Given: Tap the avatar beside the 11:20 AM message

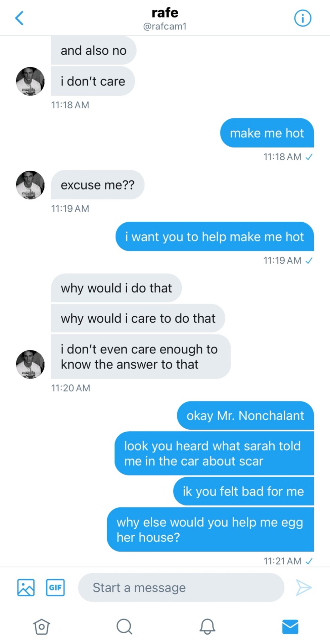Looking at the screenshot, I should [x=30, y=364].
